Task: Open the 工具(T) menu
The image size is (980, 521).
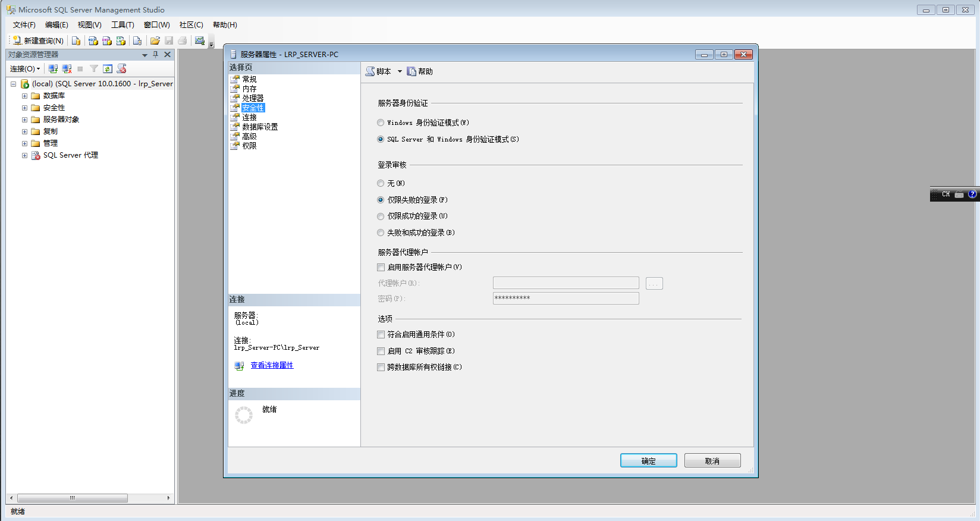Action: click(122, 25)
